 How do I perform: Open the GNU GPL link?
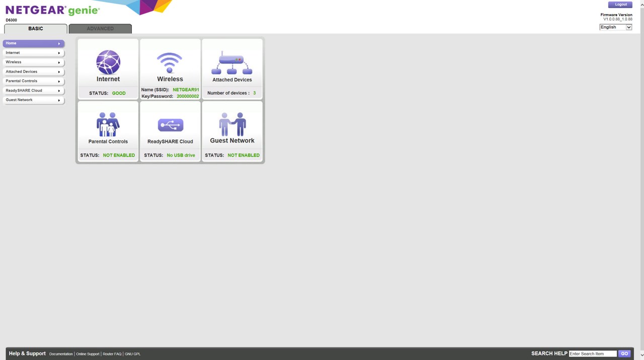click(x=133, y=354)
